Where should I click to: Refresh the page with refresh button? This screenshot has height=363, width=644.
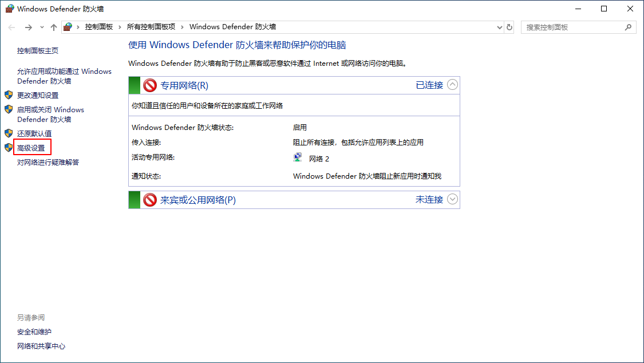coord(509,27)
